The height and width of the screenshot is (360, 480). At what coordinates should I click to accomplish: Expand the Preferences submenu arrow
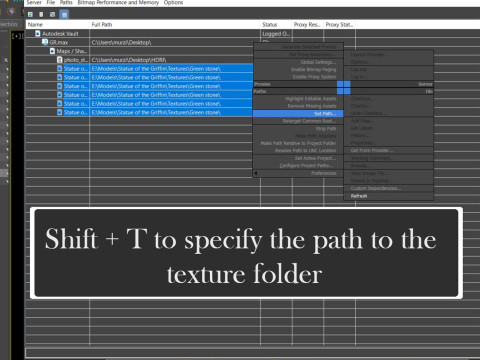pos(256,173)
